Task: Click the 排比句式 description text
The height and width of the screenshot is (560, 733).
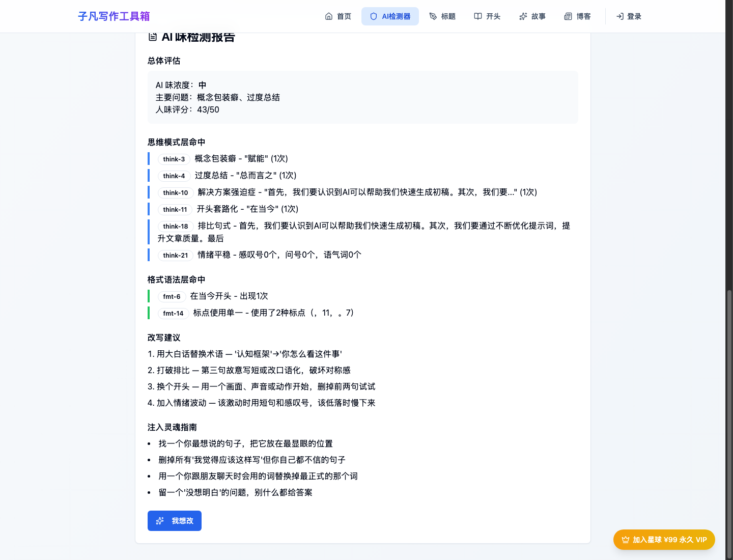Action: [x=363, y=232]
